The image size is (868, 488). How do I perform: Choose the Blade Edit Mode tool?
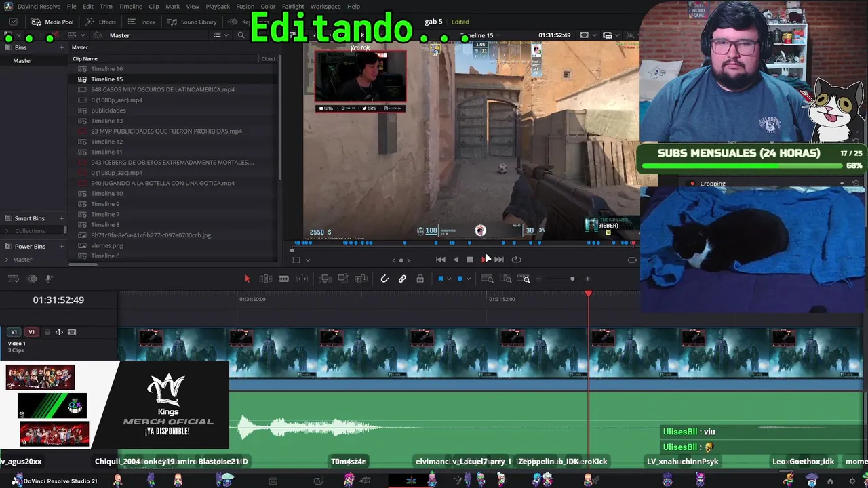[x=284, y=279]
